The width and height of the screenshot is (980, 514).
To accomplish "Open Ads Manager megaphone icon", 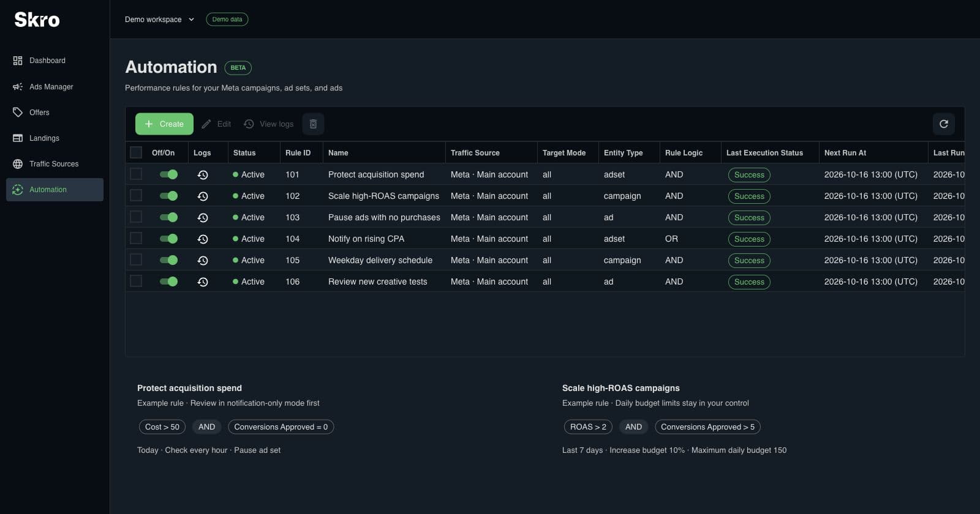I will tap(18, 87).
